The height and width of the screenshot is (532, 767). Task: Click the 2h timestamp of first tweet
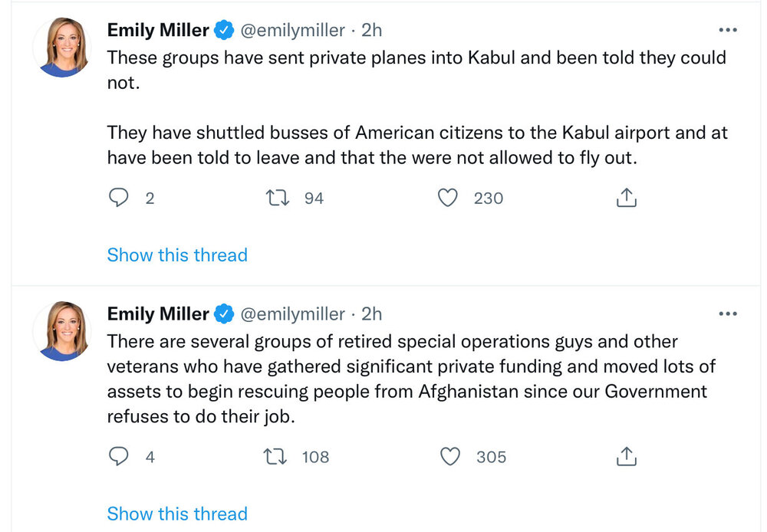[371, 31]
